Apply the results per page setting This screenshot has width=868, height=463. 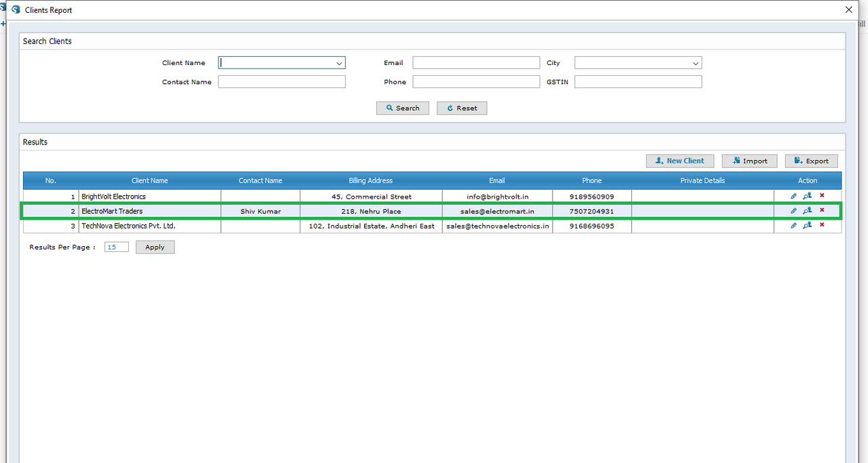[155, 247]
